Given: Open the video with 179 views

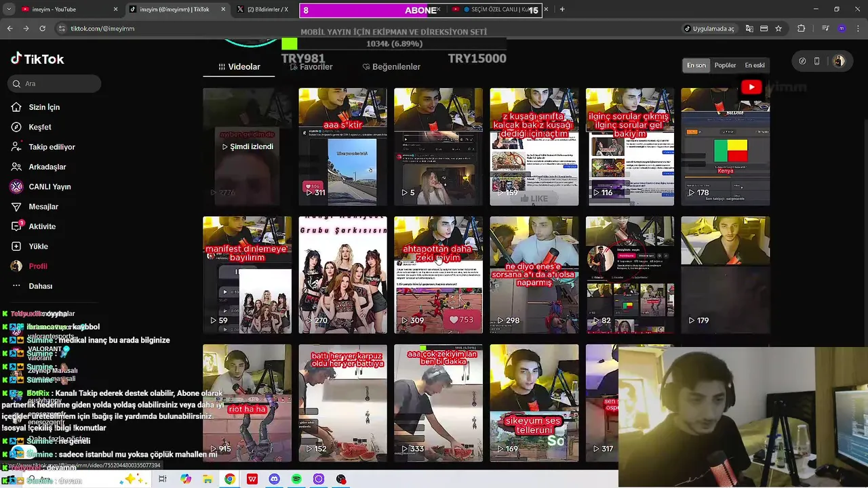Looking at the screenshot, I should pos(726,275).
